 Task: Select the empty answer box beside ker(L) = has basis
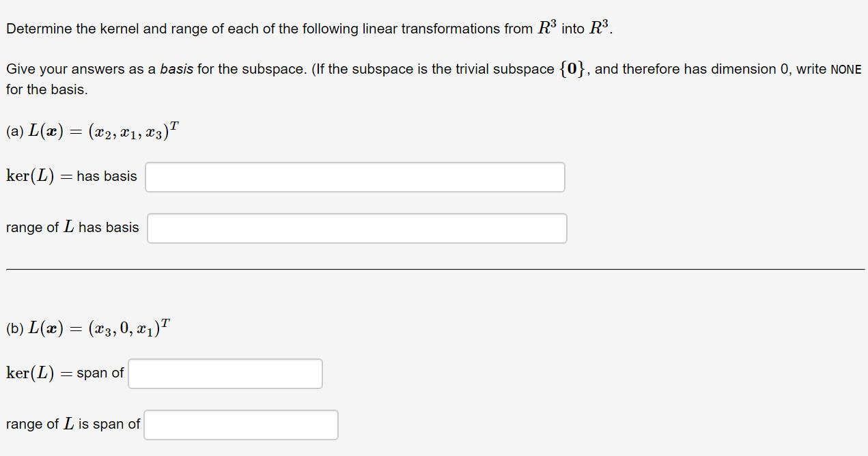(x=354, y=177)
